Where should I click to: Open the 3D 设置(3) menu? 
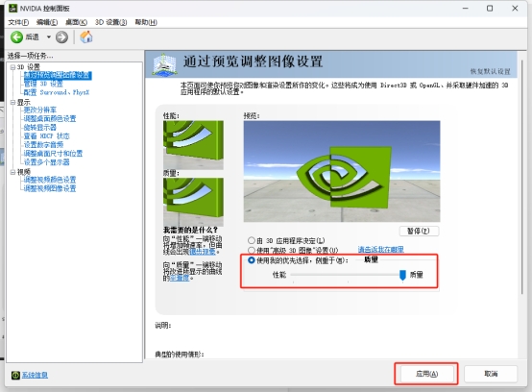(x=111, y=22)
